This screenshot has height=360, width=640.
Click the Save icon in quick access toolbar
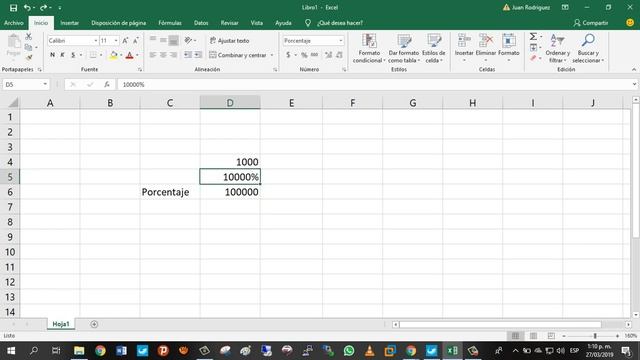pyautogui.click(x=13, y=7)
